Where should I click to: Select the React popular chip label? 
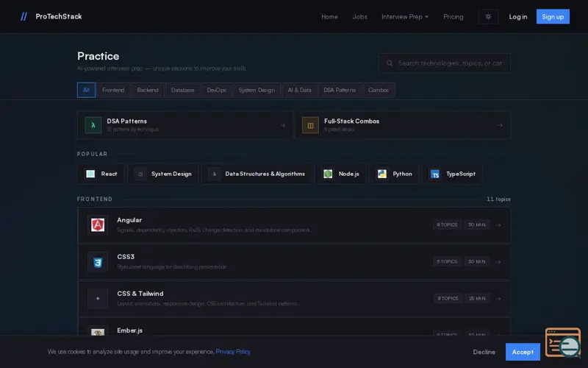[x=109, y=174]
